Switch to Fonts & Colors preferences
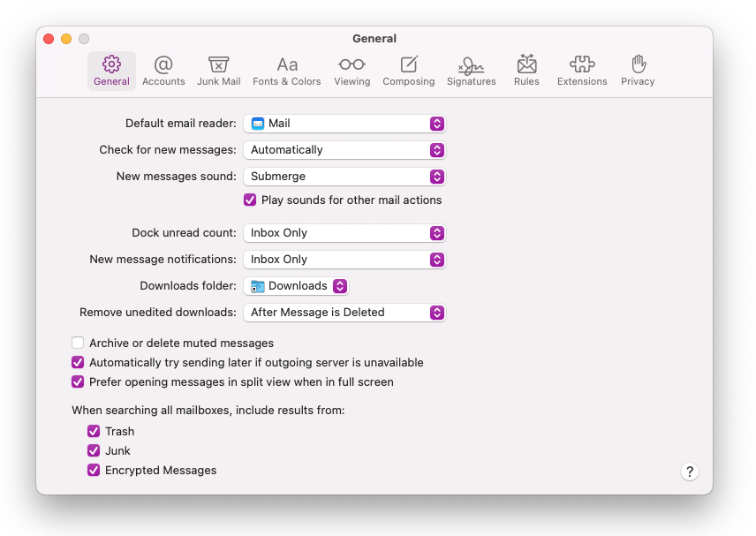Screen dimensions: 756x536 coord(286,71)
